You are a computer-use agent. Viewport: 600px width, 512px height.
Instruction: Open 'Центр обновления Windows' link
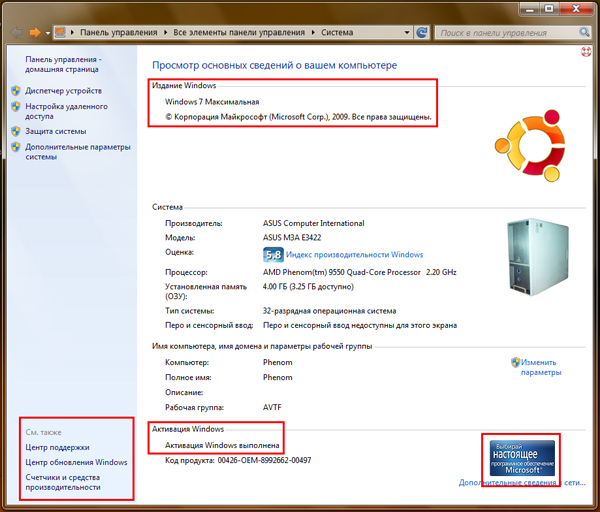click(x=76, y=462)
